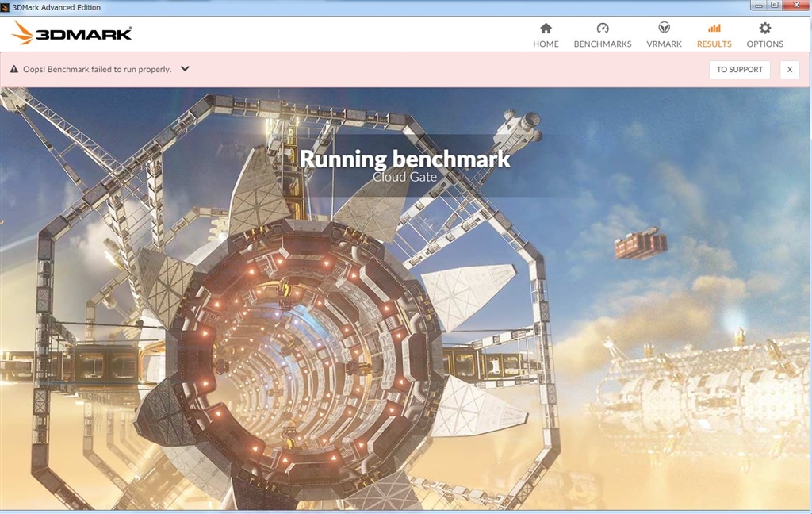Click the 3DMark logo
This screenshot has height=514, width=812.
(x=71, y=33)
